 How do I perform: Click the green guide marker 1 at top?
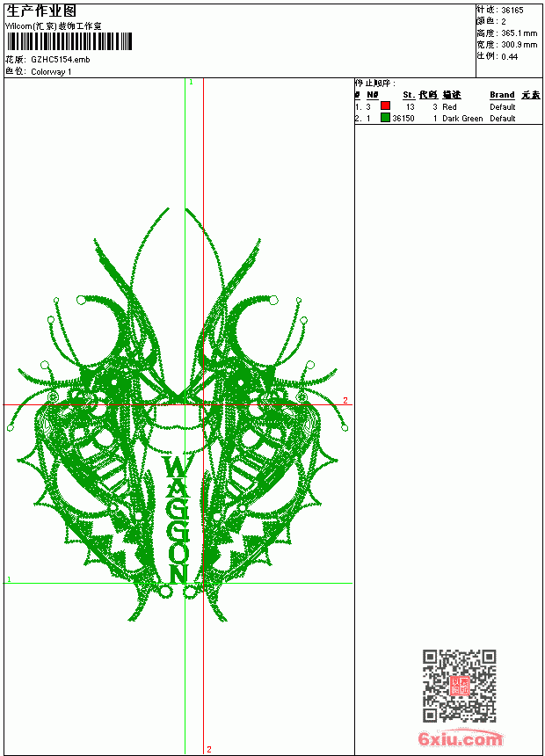click(x=191, y=83)
